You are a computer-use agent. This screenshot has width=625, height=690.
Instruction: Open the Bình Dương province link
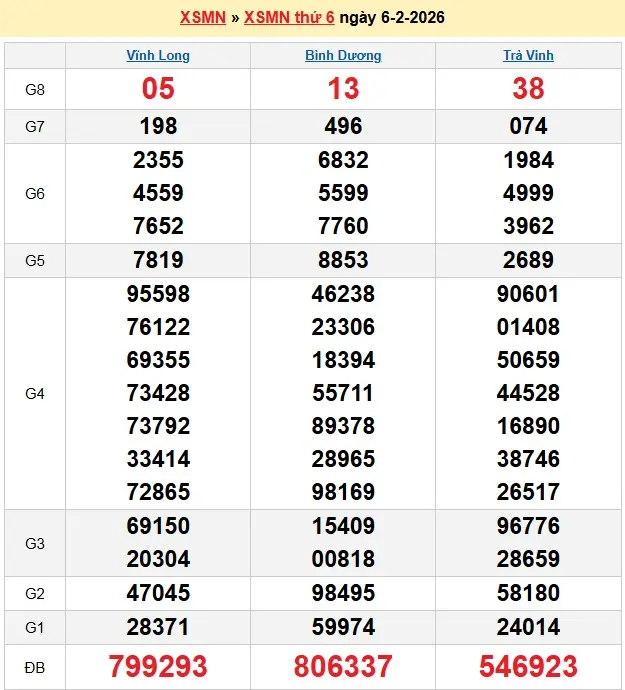point(343,56)
